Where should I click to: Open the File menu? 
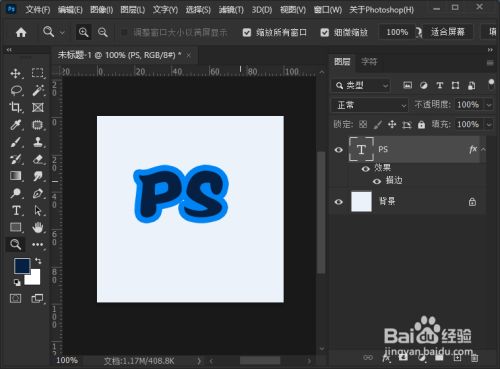[x=38, y=10]
